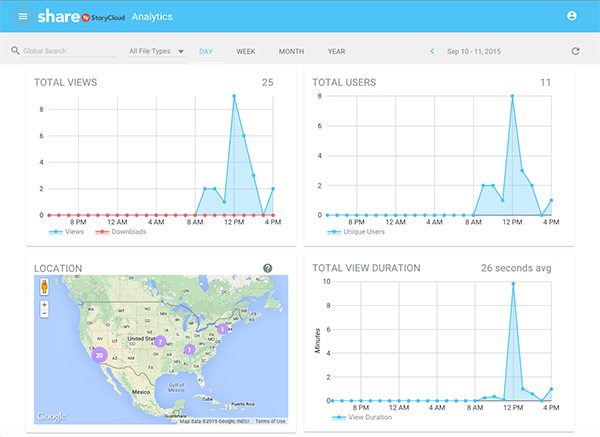Click the search magnifier icon

[x=15, y=51]
